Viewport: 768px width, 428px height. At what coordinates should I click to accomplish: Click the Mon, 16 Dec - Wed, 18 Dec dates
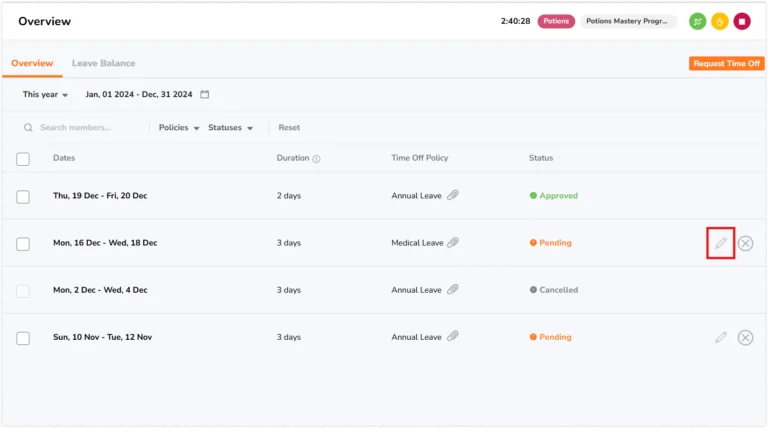pyautogui.click(x=105, y=243)
